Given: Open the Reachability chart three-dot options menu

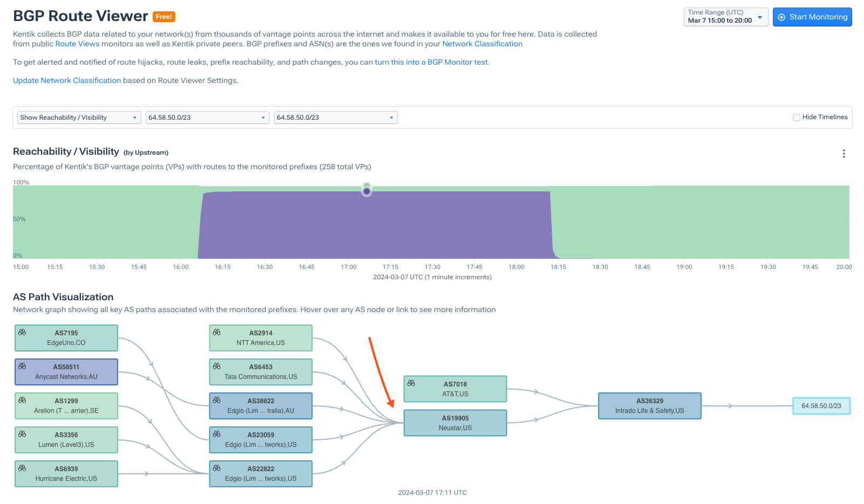Looking at the screenshot, I should click(844, 154).
